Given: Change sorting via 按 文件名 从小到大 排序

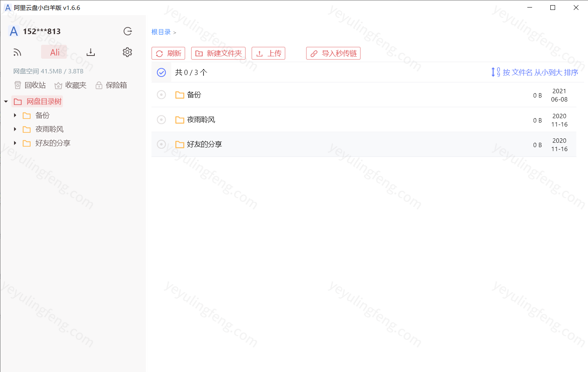Looking at the screenshot, I should click(x=534, y=72).
